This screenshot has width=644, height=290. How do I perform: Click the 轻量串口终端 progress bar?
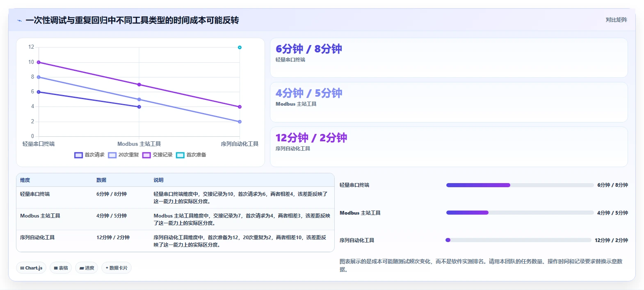pyautogui.click(x=520, y=185)
